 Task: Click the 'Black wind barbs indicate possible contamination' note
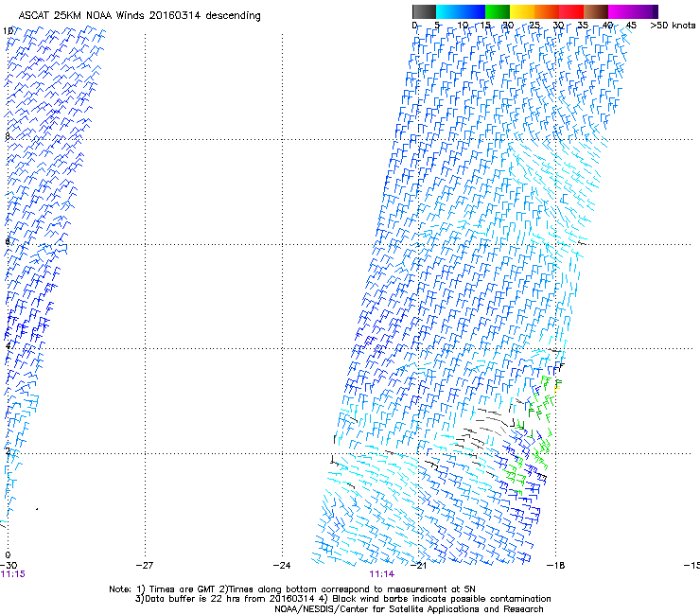click(435, 599)
